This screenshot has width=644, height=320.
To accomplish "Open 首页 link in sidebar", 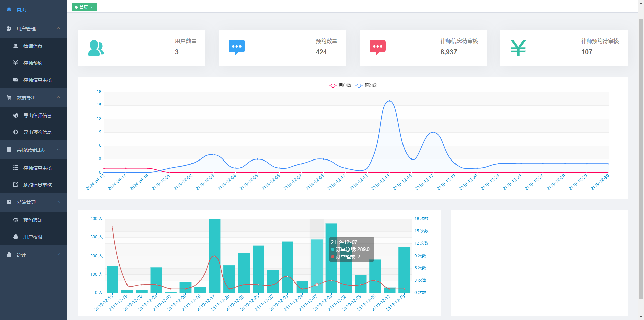I will 34,10.
